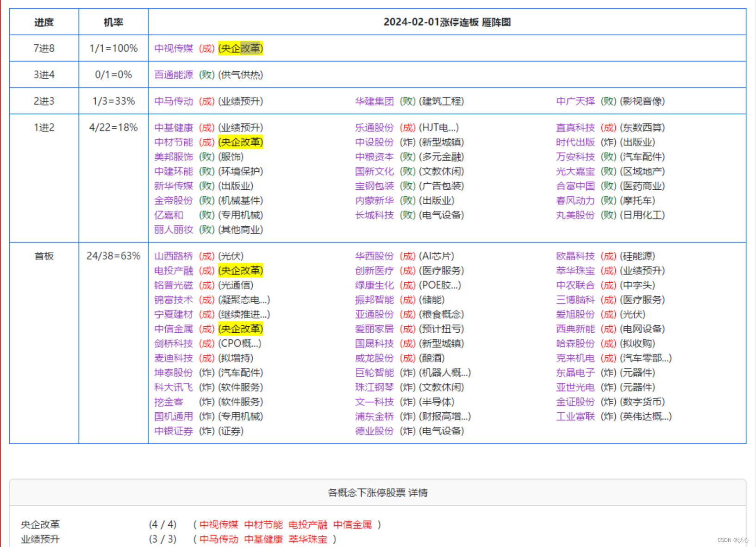Click highlighted 央企改革 tag beside 中材节能
The image size is (756, 547).
coord(241,142)
